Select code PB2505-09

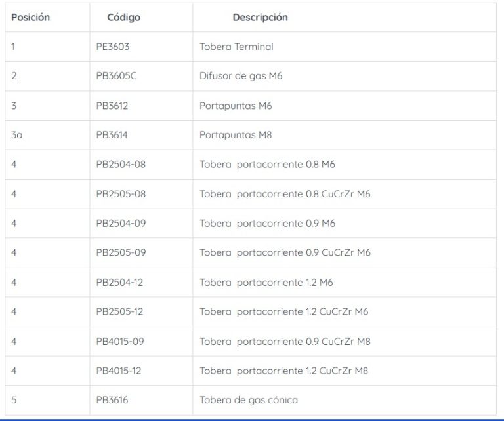pos(121,253)
